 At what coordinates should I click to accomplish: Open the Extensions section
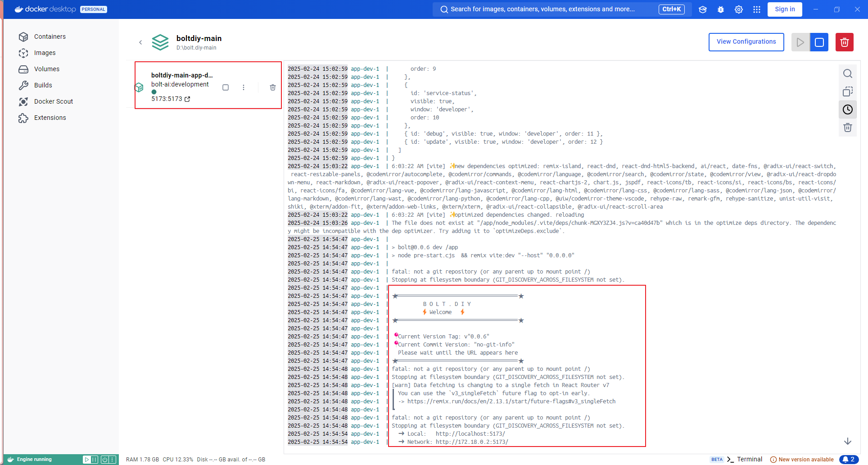click(x=50, y=118)
